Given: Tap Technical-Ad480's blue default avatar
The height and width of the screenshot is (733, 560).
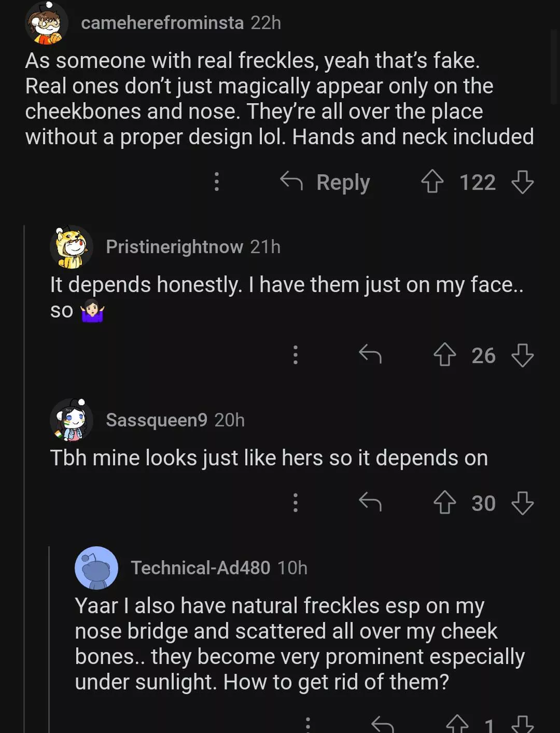Looking at the screenshot, I should [96, 568].
